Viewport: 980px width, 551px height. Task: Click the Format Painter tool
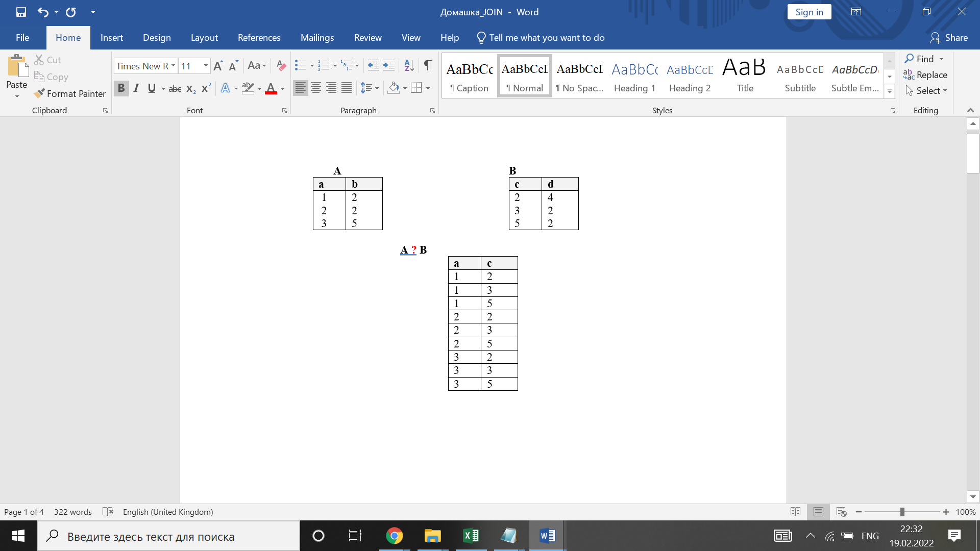click(70, 93)
